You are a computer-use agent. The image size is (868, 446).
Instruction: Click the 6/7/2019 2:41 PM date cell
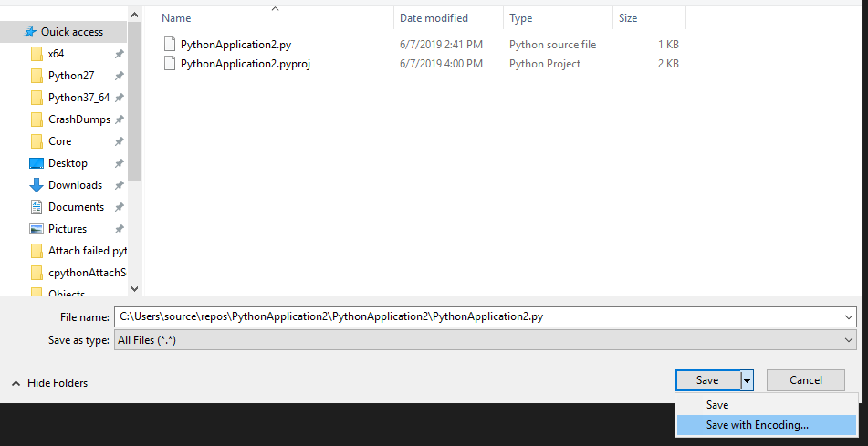pyautogui.click(x=441, y=45)
